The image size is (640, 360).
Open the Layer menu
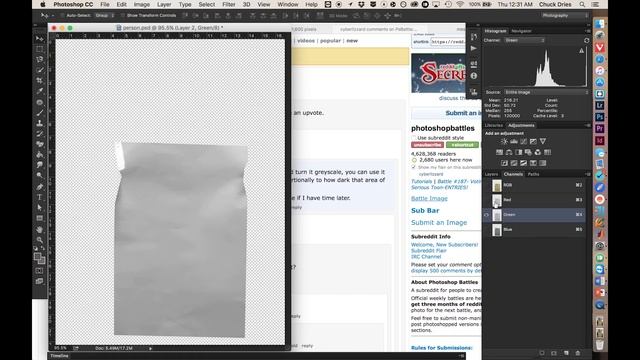164,4
